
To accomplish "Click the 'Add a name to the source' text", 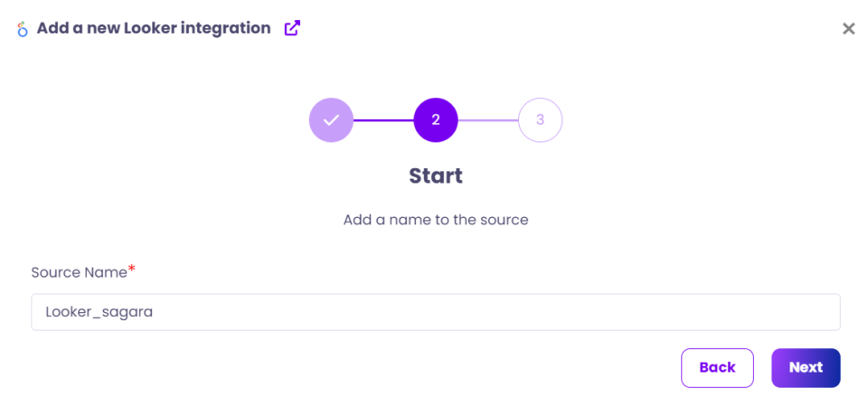I will tap(436, 220).
